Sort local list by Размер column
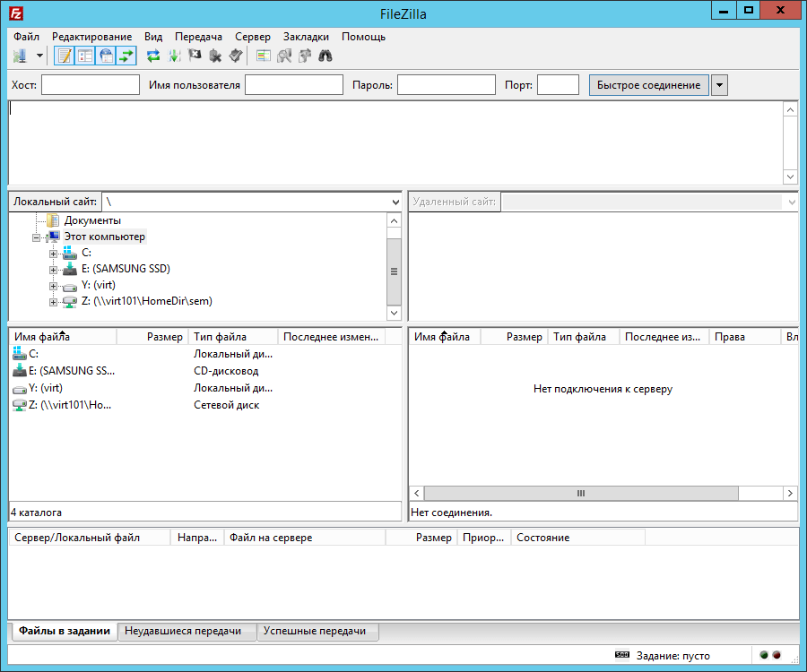The height and width of the screenshot is (672, 807). click(152, 337)
